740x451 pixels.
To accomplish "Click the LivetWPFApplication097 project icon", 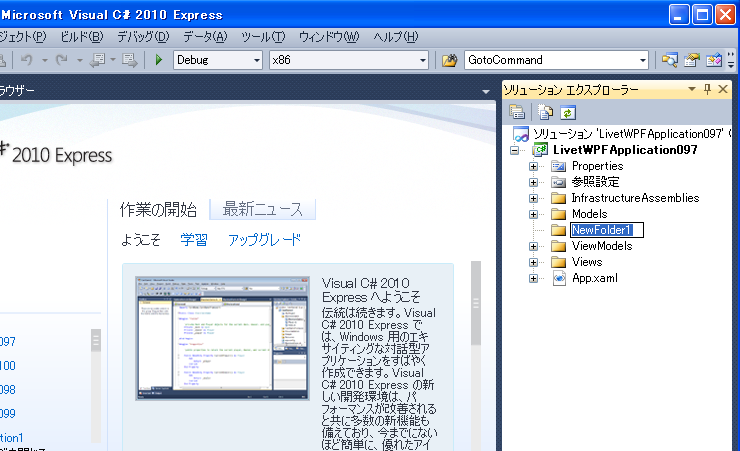I will [x=540, y=150].
